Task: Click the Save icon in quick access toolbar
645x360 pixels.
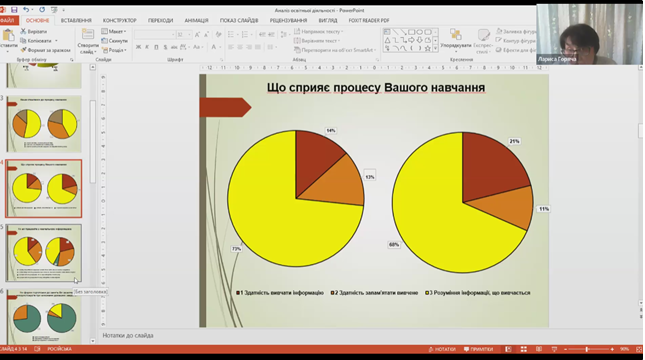Action: click(x=14, y=10)
